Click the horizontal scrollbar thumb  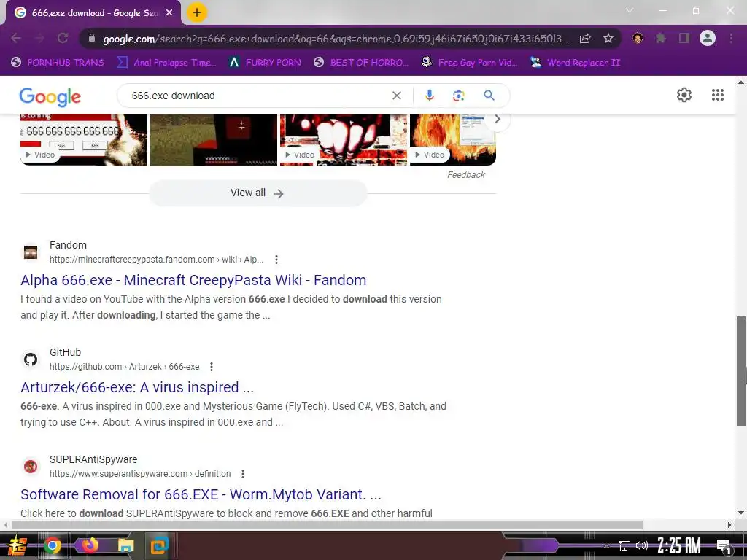pyautogui.click(x=327, y=525)
